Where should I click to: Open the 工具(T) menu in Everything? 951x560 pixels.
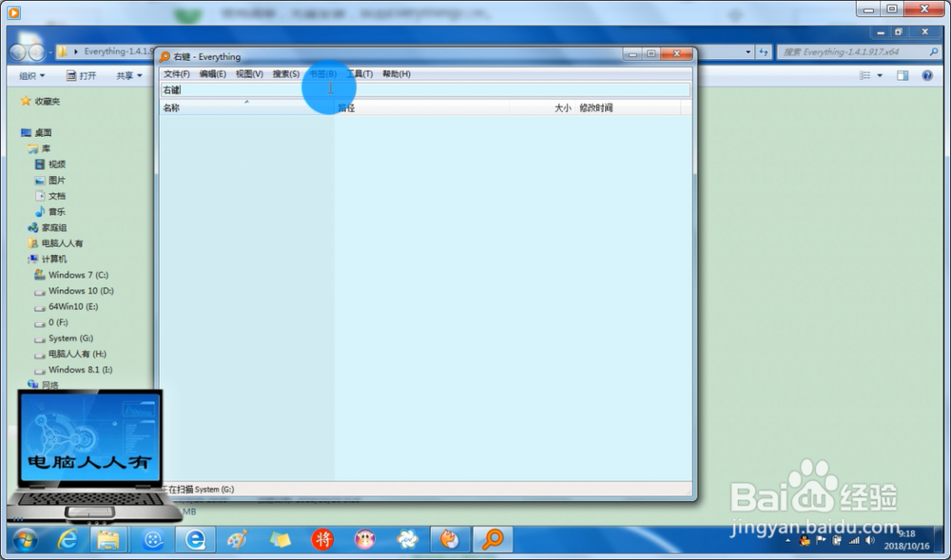pyautogui.click(x=359, y=74)
